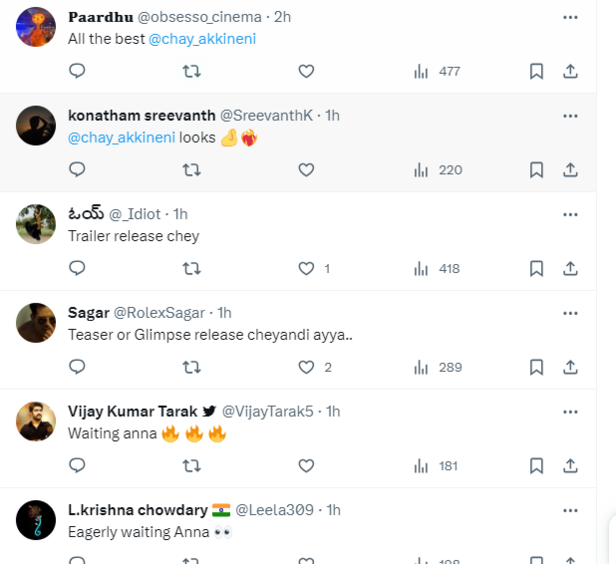
Task: View analytics of Sagar's tweet
Action: coord(437,367)
